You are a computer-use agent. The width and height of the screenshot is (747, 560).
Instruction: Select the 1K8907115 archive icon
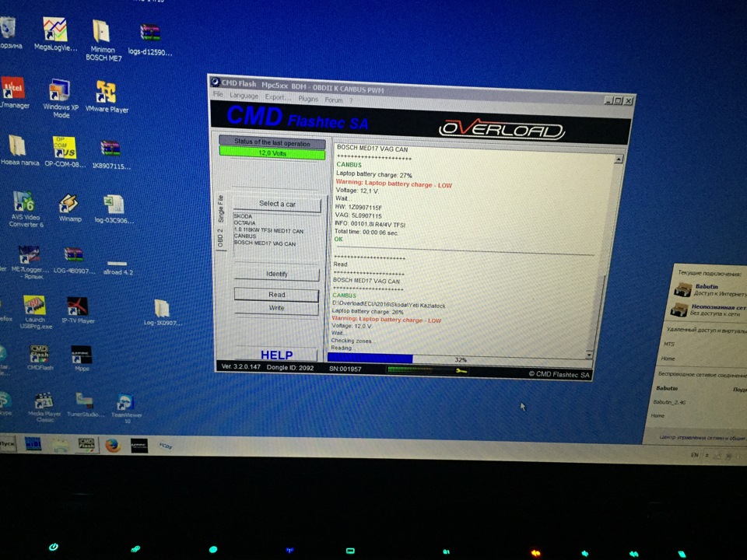[111, 155]
